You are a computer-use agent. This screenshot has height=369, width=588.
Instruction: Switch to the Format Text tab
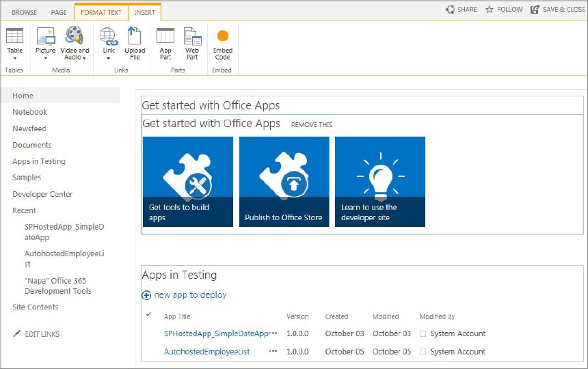point(101,12)
